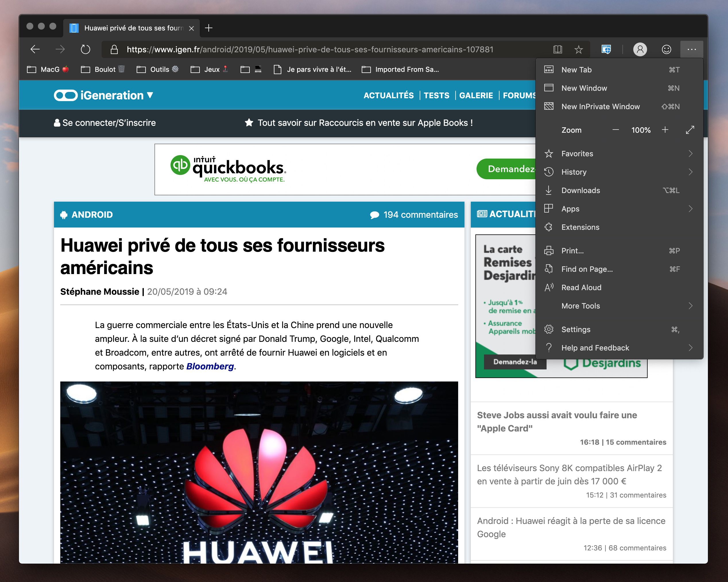Open Steve Jobs Apple Card article
Viewport: 728px width, 582px height.
[557, 421]
